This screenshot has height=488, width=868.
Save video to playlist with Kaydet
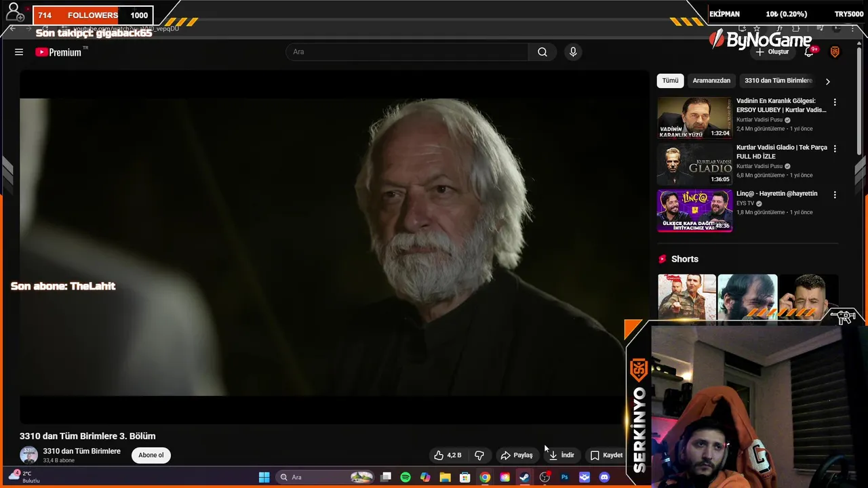(x=606, y=455)
